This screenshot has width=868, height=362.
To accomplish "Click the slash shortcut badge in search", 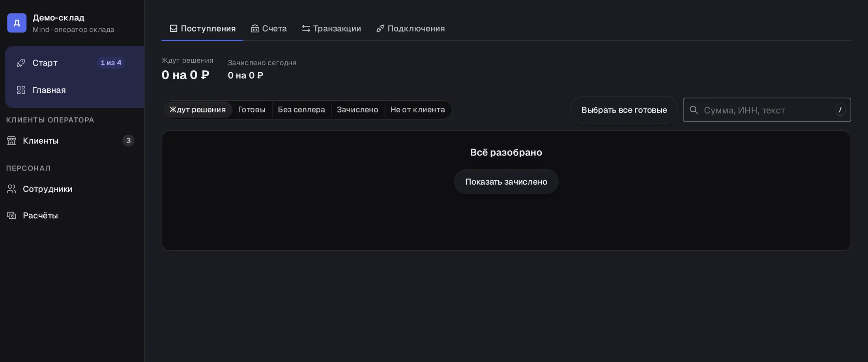I will click(x=840, y=110).
